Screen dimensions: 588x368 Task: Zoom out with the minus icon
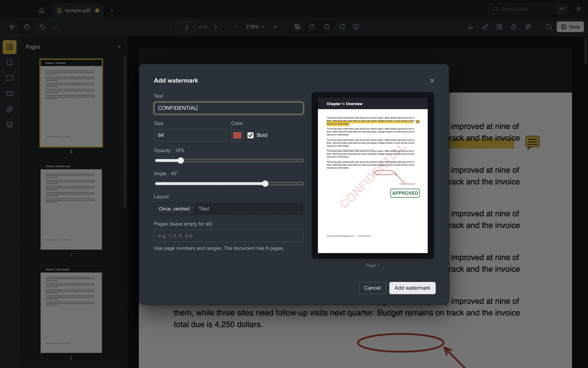236,27
